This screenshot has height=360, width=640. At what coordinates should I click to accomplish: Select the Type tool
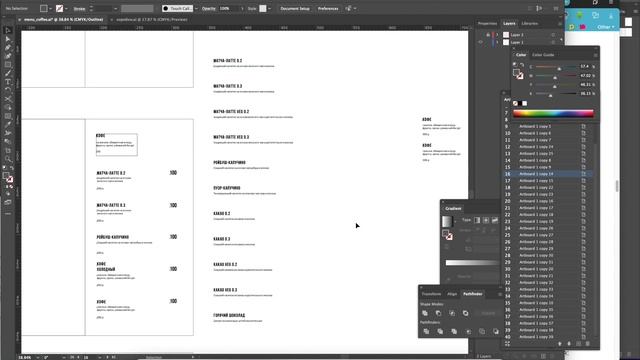coord(8,82)
